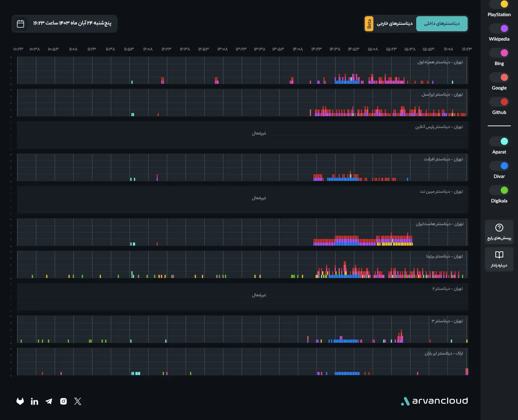Viewport: 518px width, 420px height.
Task: Click the Github label text
Action: click(499, 113)
